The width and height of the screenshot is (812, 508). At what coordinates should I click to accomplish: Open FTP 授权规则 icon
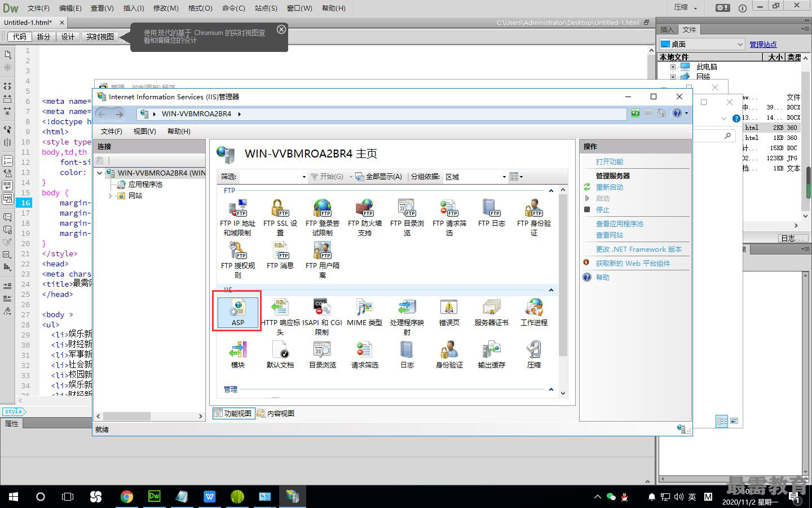click(x=237, y=260)
